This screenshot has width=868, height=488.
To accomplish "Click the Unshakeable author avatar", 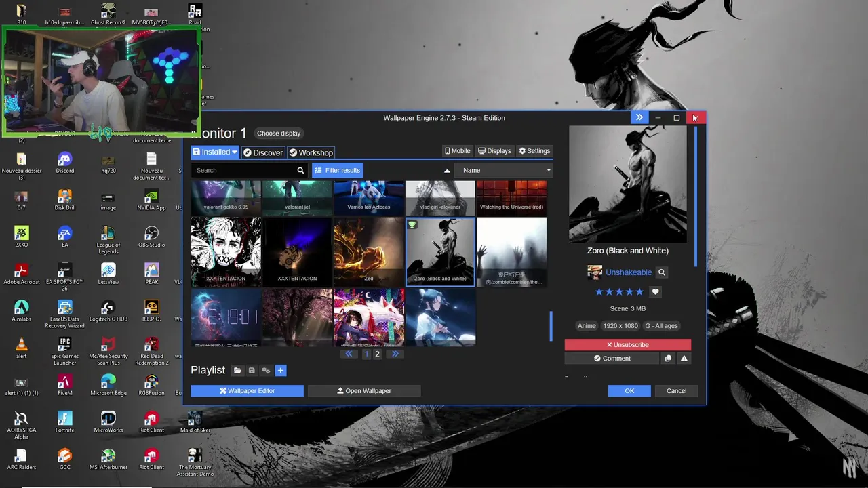I will pos(595,272).
